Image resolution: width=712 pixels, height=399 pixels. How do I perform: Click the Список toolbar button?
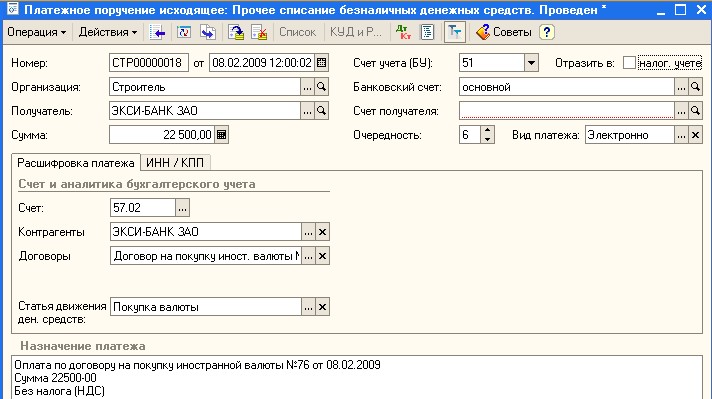297,32
